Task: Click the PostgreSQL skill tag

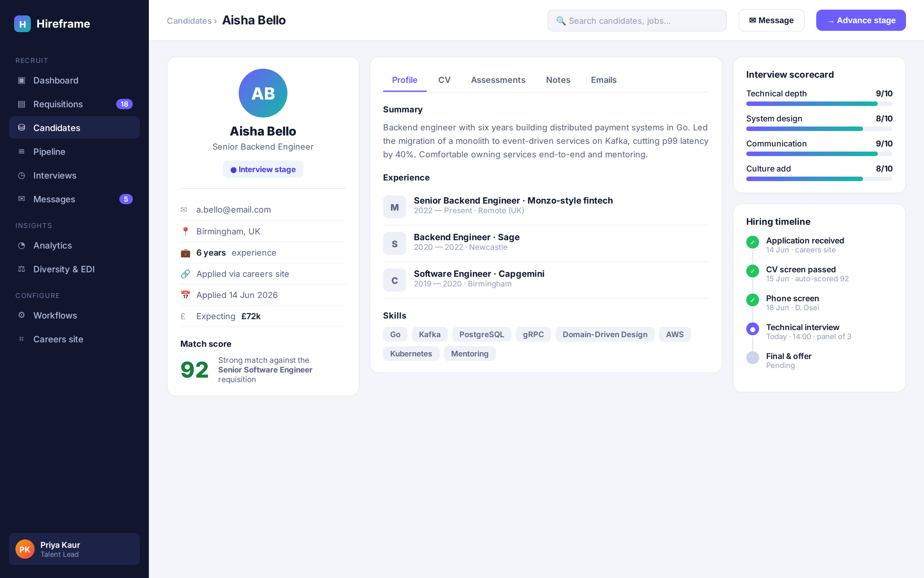Action: [482, 334]
